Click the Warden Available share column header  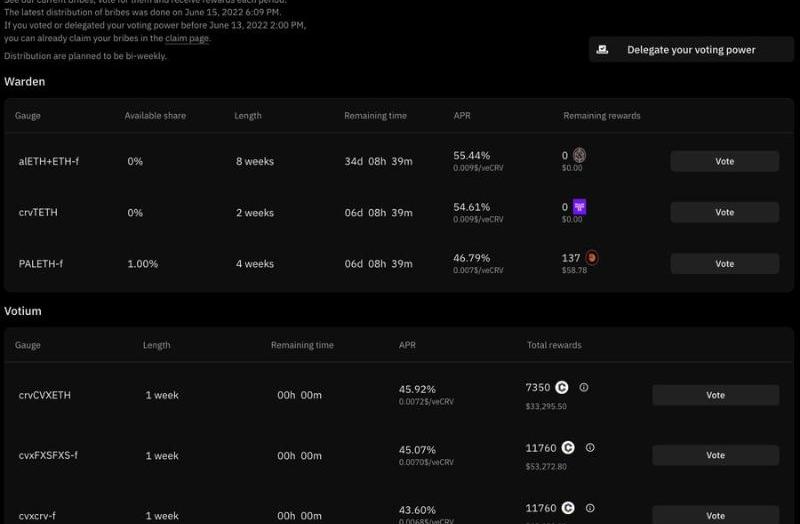155,116
